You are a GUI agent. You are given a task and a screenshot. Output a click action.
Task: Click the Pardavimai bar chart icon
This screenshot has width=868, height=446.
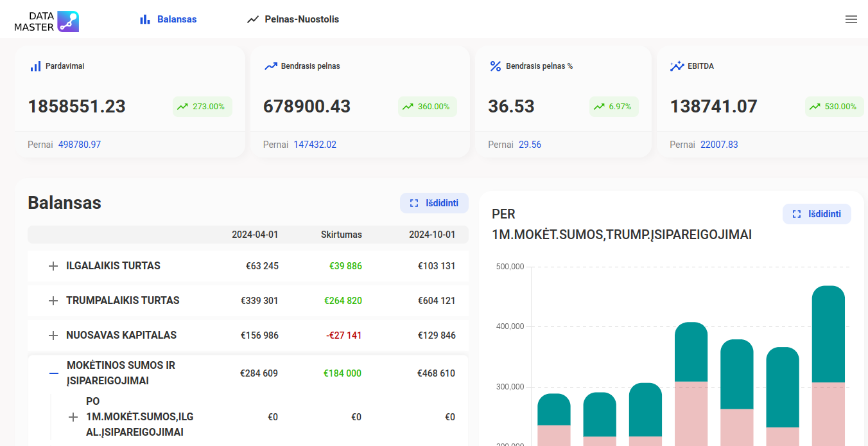pyautogui.click(x=35, y=66)
